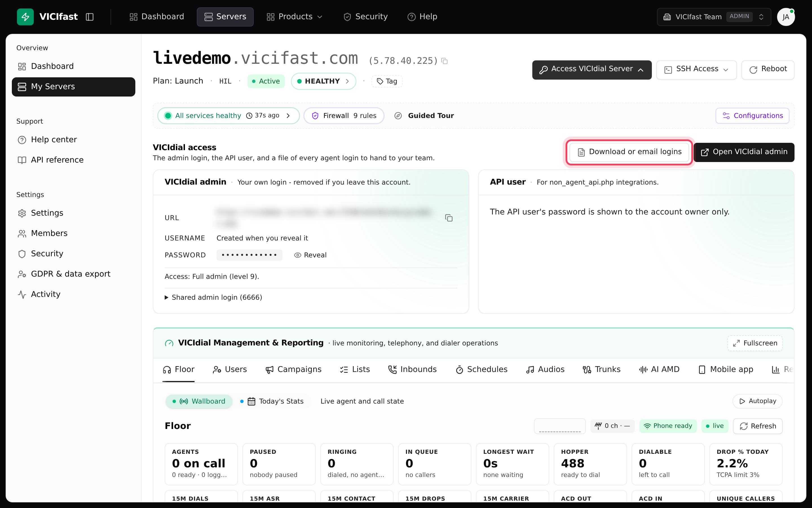The width and height of the screenshot is (812, 508).
Task: Click the Refresh button on Floor
Action: pyautogui.click(x=758, y=426)
